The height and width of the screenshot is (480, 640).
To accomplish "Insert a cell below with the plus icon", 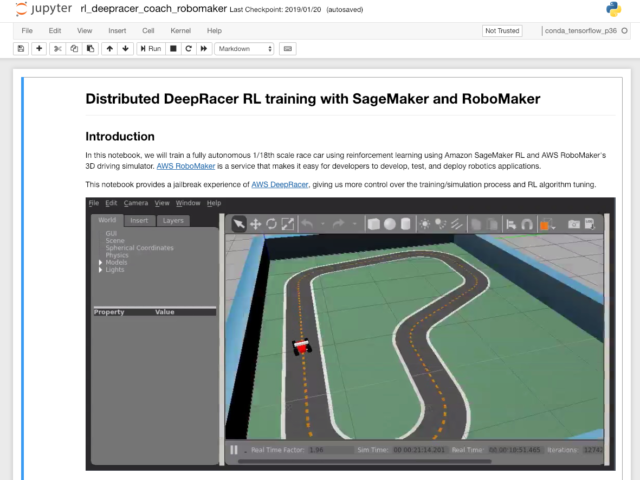I will [39, 49].
